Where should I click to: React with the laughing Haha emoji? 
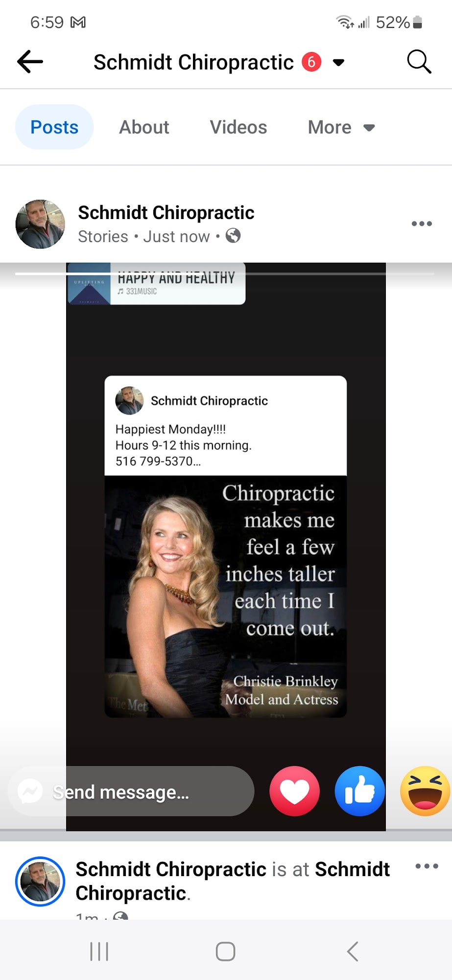[425, 791]
